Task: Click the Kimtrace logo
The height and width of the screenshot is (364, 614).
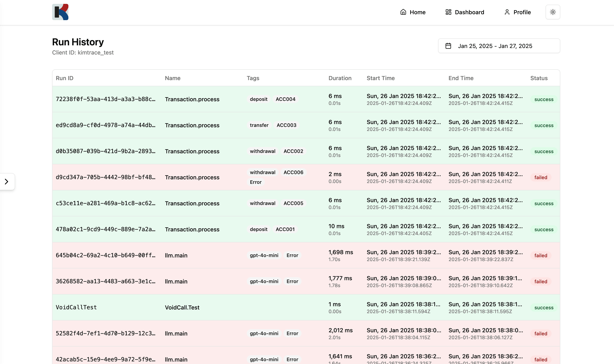Action: coord(60,12)
